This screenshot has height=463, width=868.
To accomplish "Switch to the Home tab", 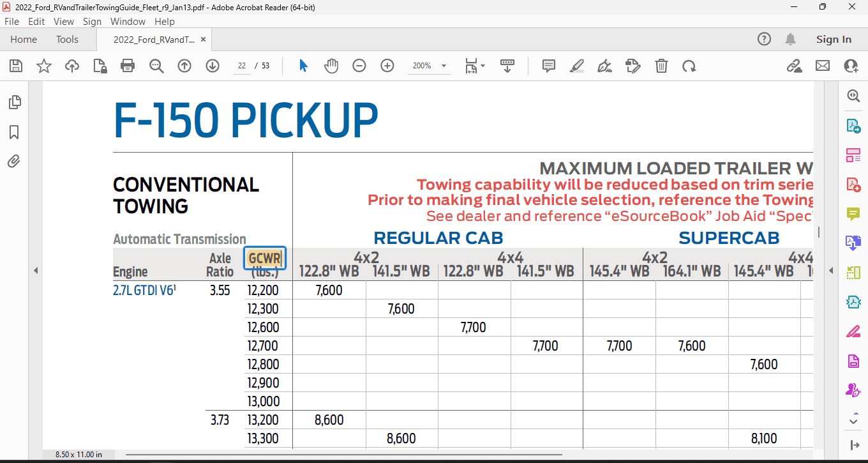I will point(24,39).
